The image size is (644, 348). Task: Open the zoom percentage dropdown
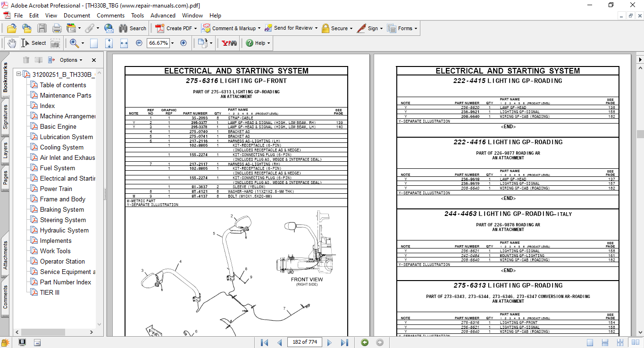point(172,43)
